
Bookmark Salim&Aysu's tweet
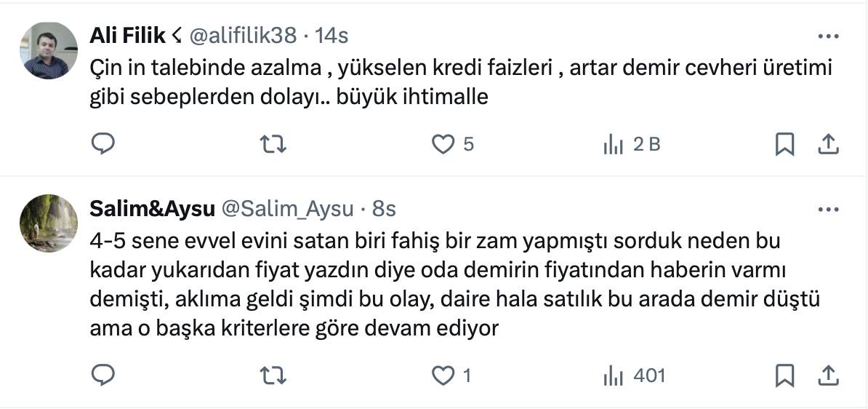click(784, 376)
